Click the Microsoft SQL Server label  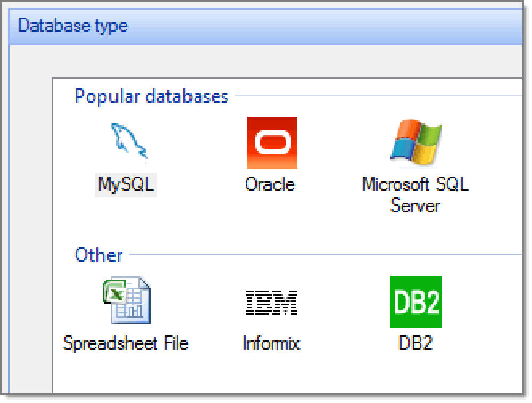[x=415, y=195]
